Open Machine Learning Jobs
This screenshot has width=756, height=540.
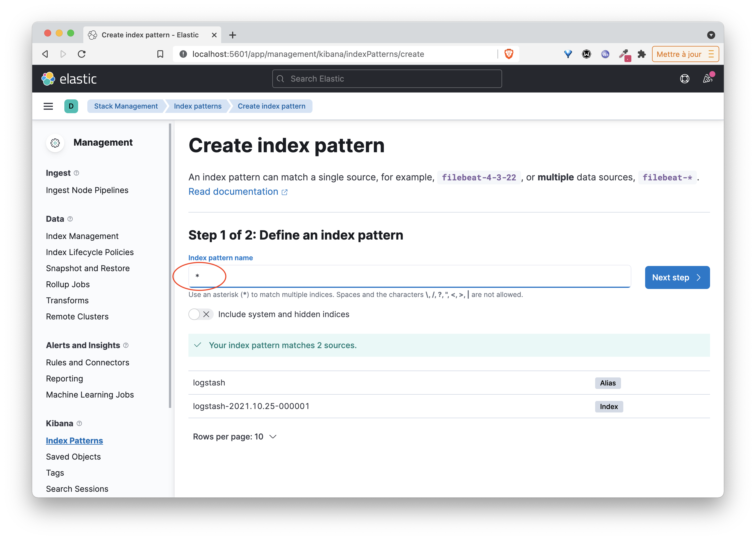90,395
